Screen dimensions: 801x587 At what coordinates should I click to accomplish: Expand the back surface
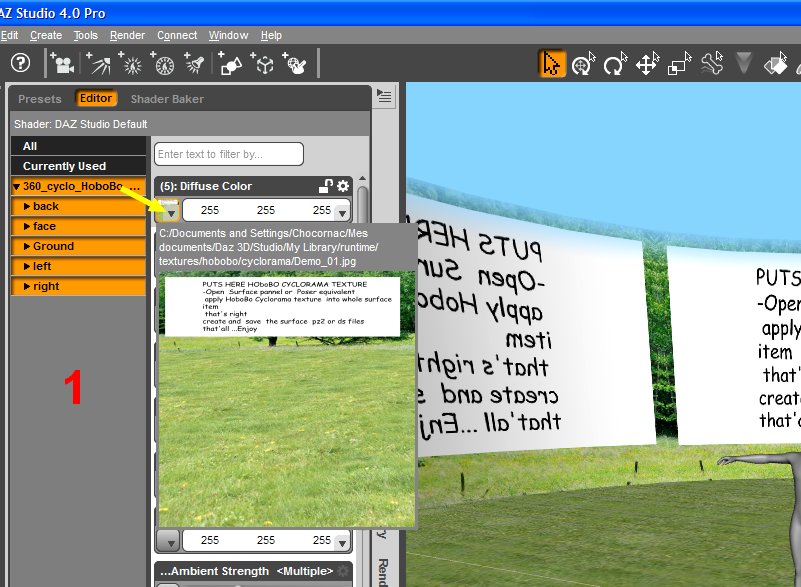(27, 206)
